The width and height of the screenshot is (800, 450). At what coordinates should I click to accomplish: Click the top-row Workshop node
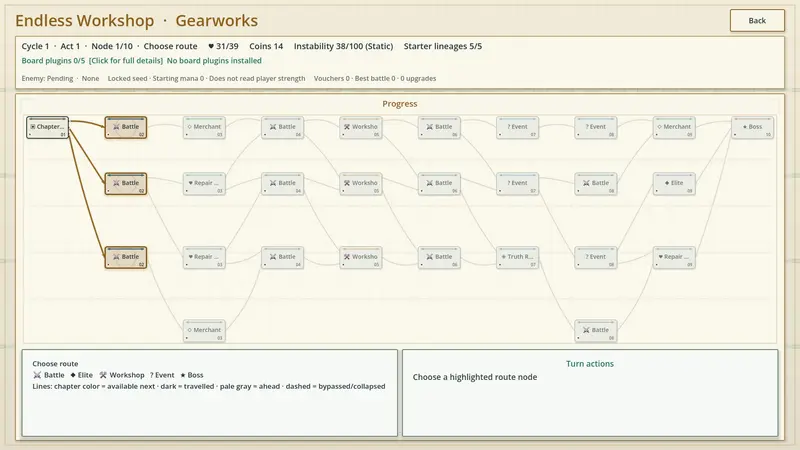361,128
